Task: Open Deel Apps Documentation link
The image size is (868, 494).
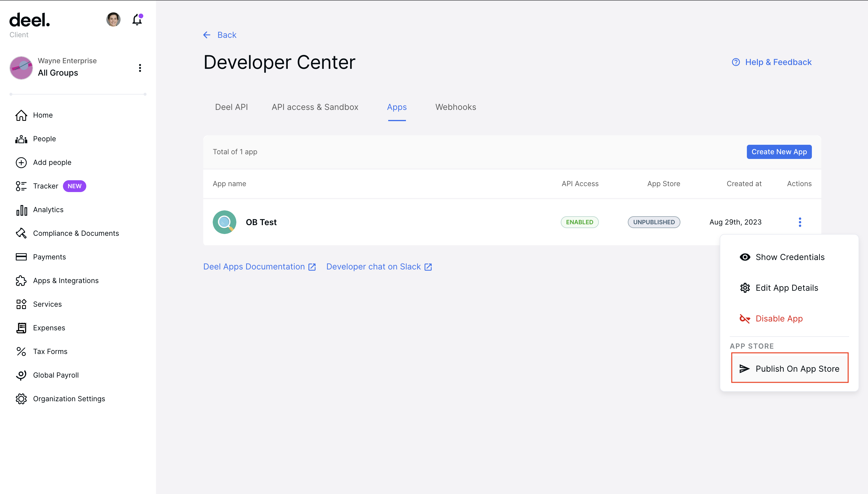Action: click(259, 267)
